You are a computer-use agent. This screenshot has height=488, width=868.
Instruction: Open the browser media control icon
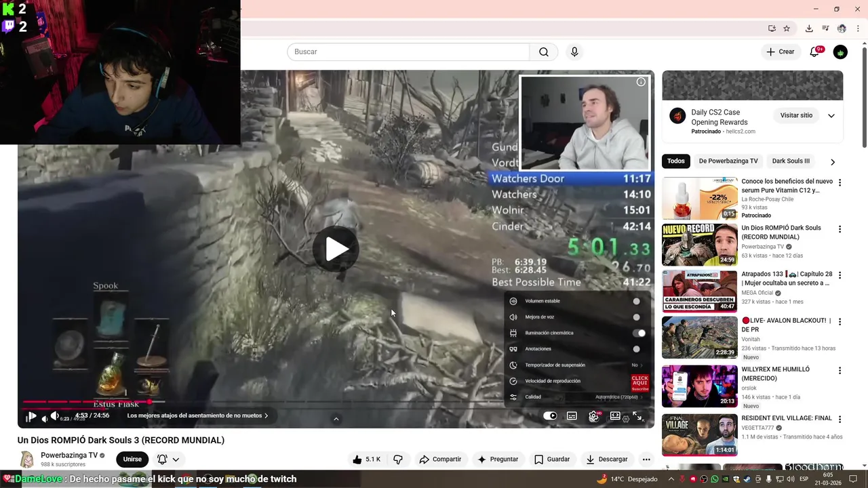pyautogui.click(x=825, y=28)
